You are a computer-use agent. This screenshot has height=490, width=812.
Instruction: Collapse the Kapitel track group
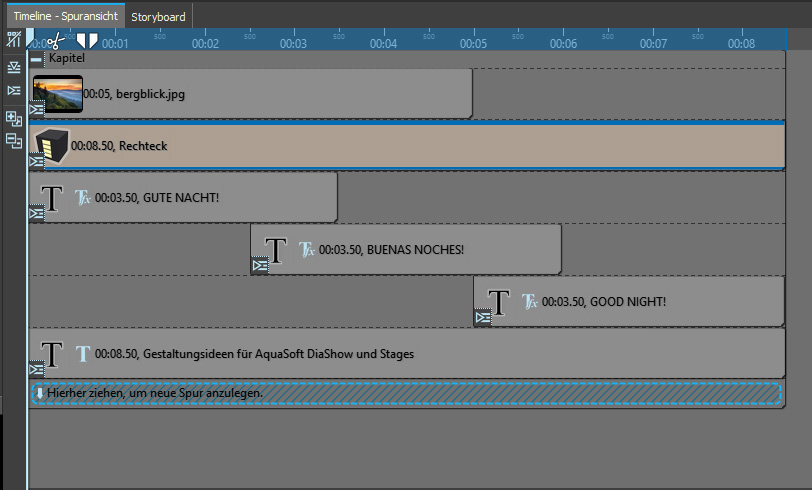[x=36, y=59]
